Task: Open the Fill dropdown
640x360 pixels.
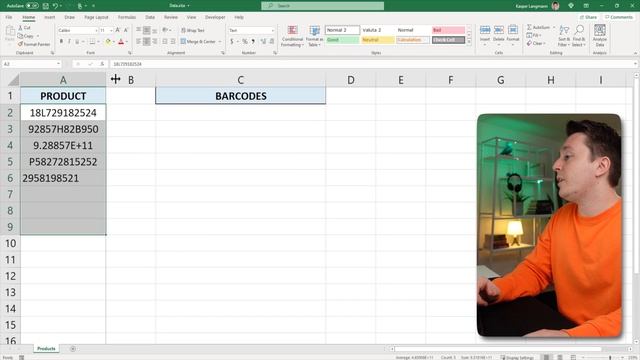Action: (534, 36)
